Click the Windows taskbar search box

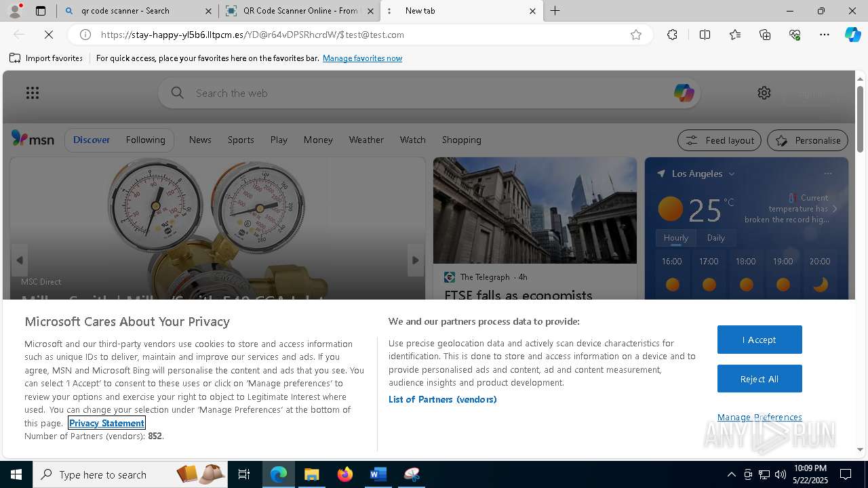tap(129, 474)
